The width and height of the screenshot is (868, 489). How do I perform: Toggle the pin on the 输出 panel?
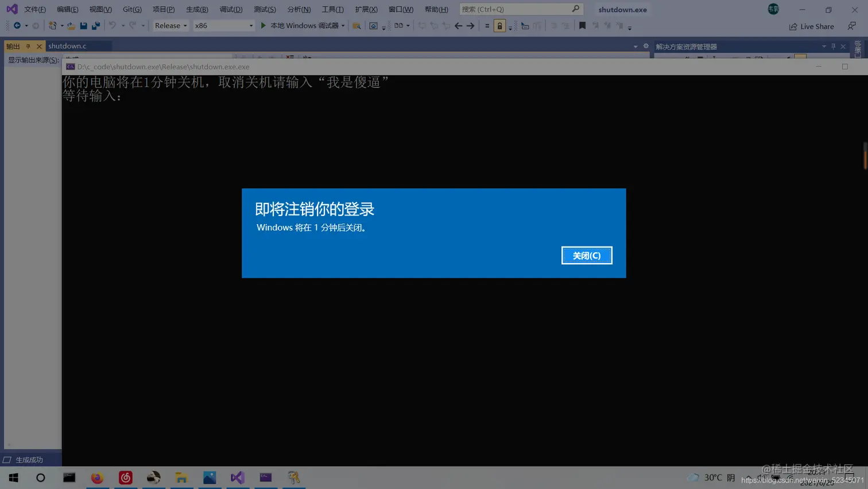pyautogui.click(x=28, y=47)
